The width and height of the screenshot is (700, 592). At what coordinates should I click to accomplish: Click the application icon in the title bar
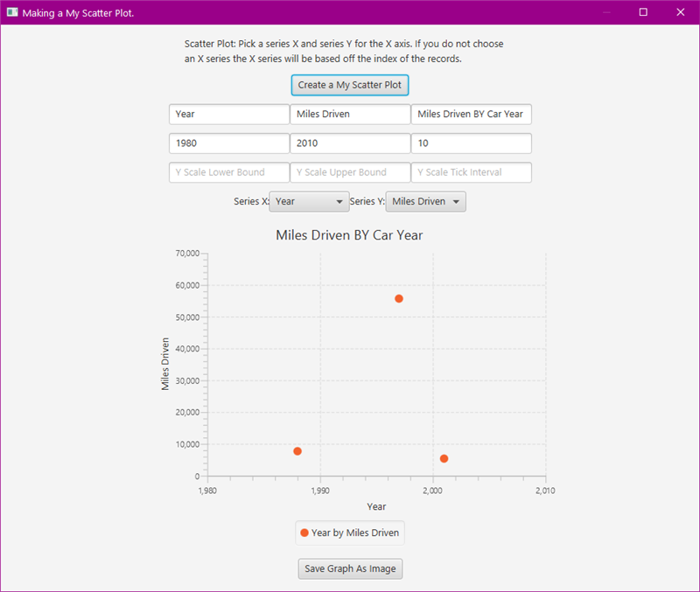[12, 12]
